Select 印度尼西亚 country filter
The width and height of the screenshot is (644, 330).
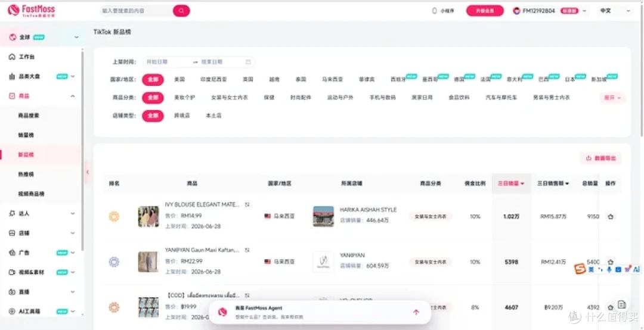[x=213, y=79]
